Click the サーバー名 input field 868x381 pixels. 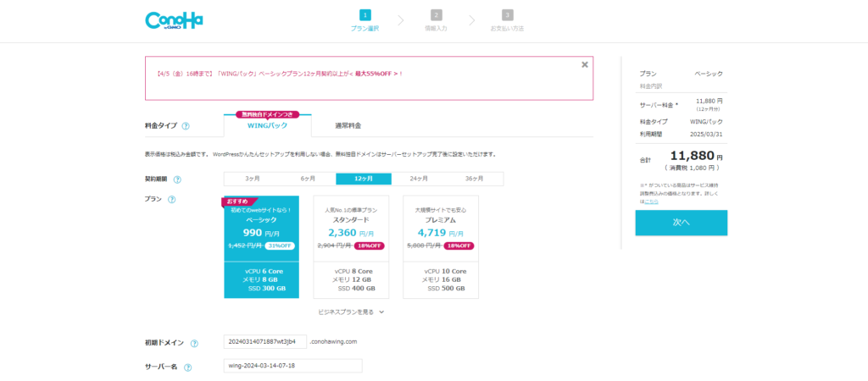[292, 366]
